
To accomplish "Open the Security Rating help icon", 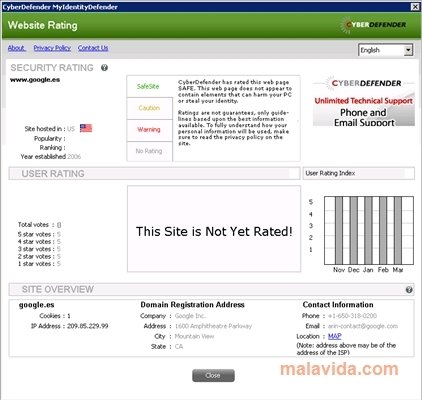I will 104,68.
